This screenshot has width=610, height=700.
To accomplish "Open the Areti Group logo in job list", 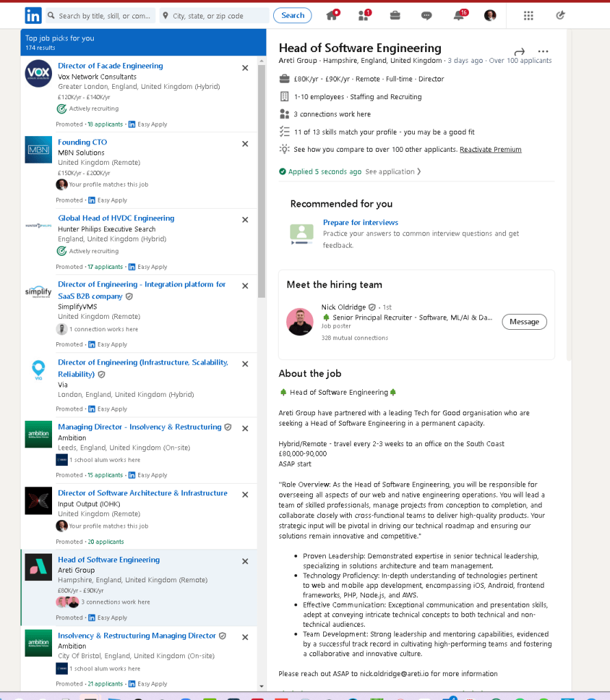I will [38, 567].
